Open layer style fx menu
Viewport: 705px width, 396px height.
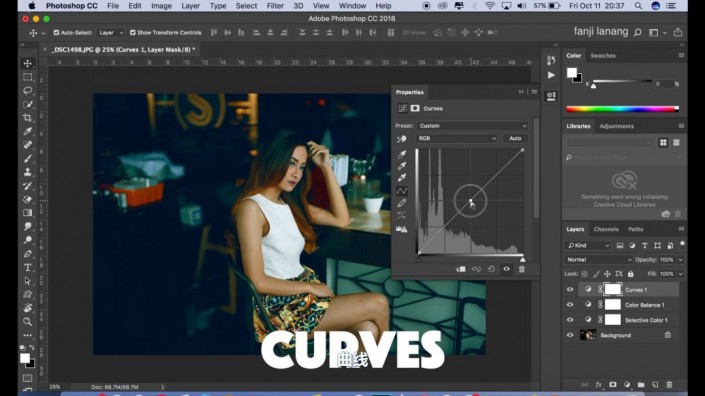598,385
